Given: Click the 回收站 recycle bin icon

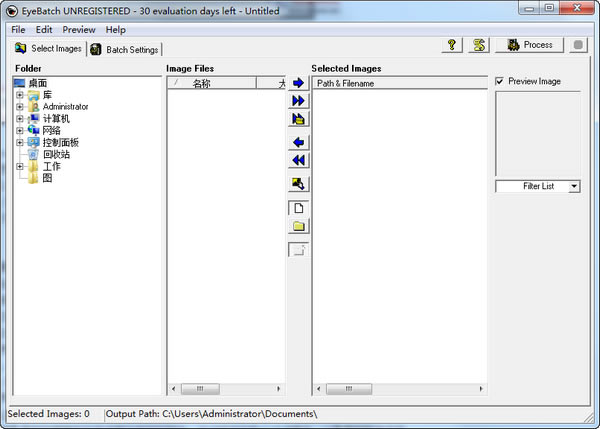Looking at the screenshot, I should click(33, 155).
